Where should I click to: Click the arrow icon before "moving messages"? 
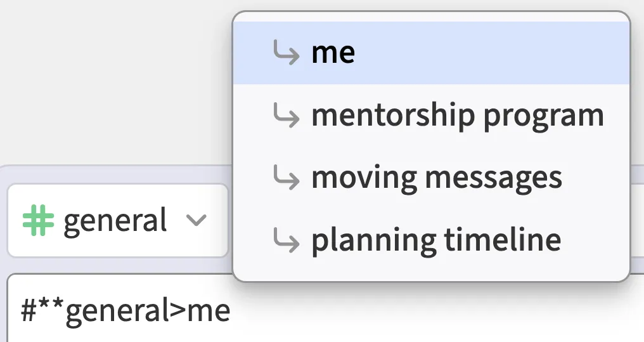[285, 178]
